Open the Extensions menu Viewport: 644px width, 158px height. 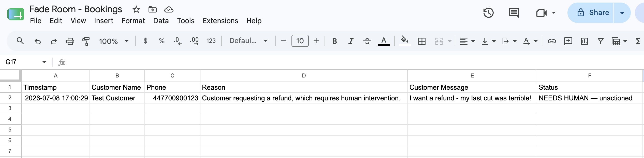point(220,21)
